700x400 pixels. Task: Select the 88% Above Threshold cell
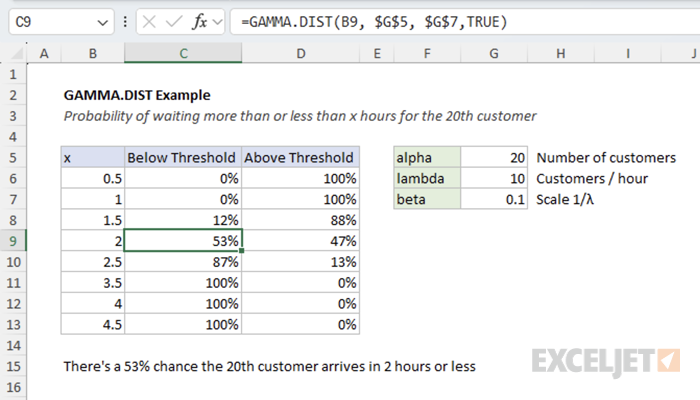[300, 220]
